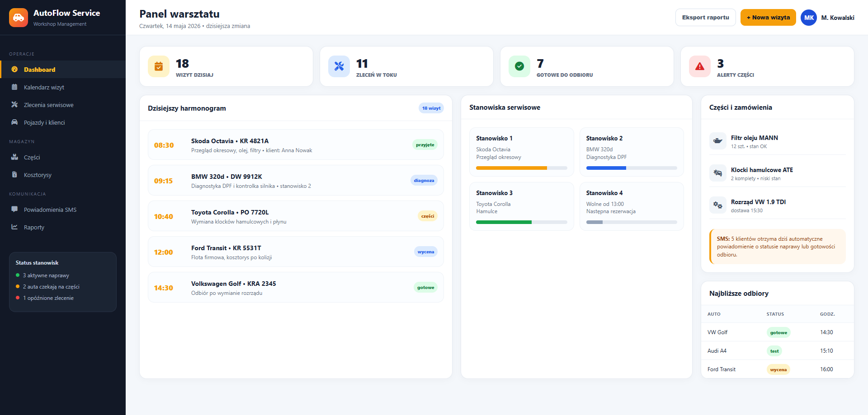Viewport: 868px width, 415px height.
Task: Click the AUTO column header
Action: (714, 314)
